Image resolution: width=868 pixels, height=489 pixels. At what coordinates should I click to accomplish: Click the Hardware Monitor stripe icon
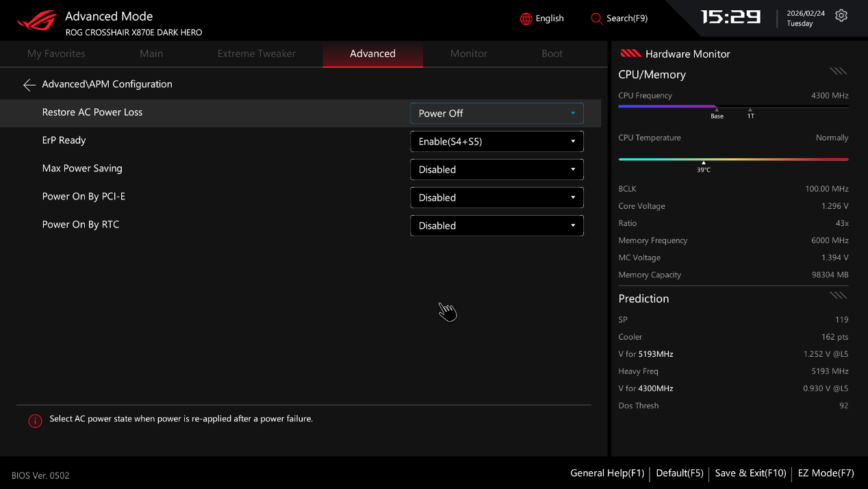pyautogui.click(x=630, y=54)
